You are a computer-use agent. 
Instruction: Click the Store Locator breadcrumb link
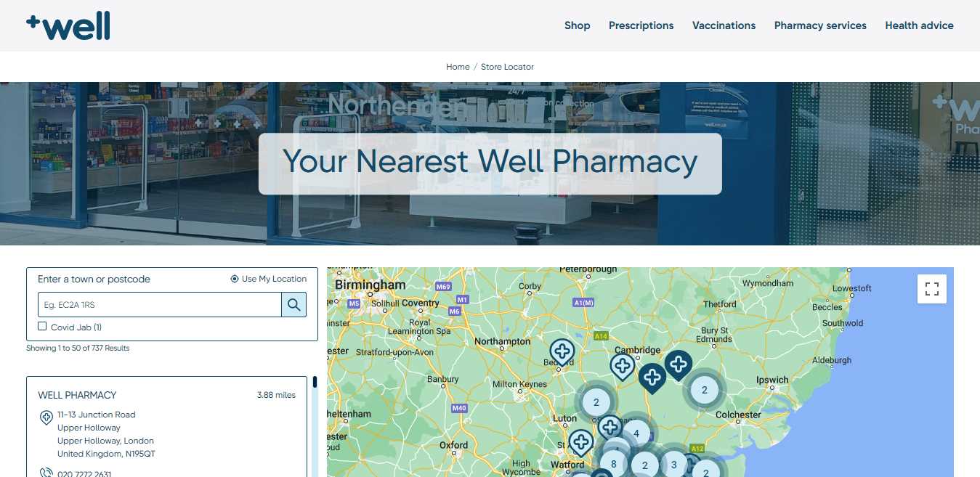pyautogui.click(x=507, y=67)
